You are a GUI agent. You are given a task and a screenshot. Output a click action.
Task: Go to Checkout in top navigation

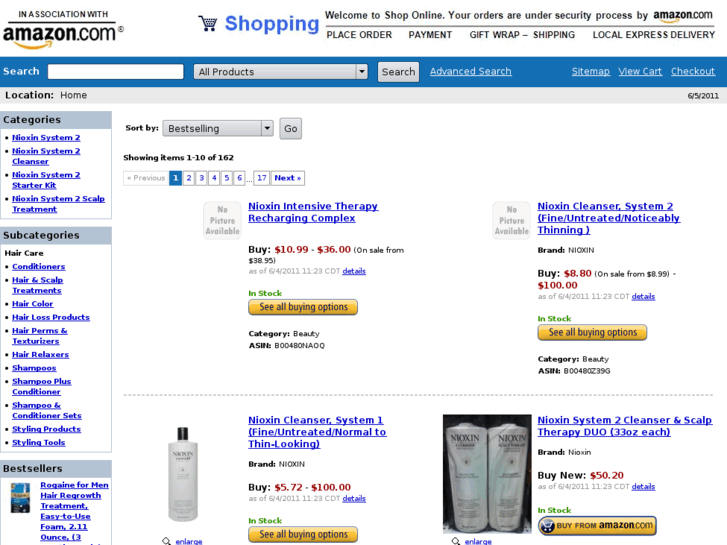pyautogui.click(x=693, y=72)
